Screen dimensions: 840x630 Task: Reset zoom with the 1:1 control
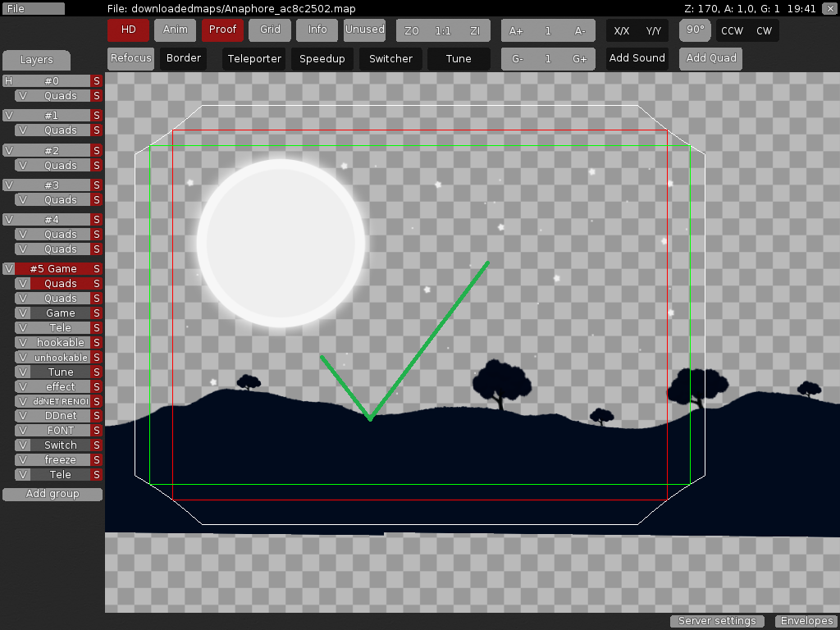tap(442, 30)
